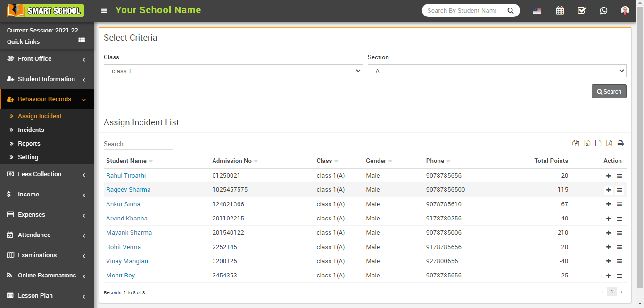644x308 pixels.
Task: Open the calendar icon in header
Action: pos(560,10)
